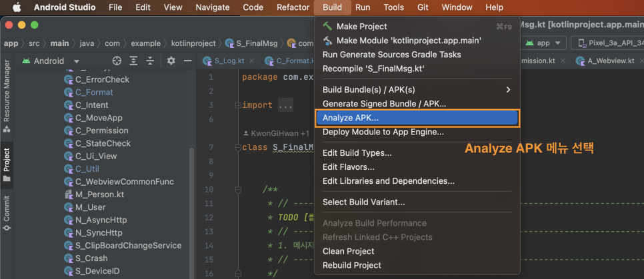Choose Make Project menu item

tap(417, 26)
